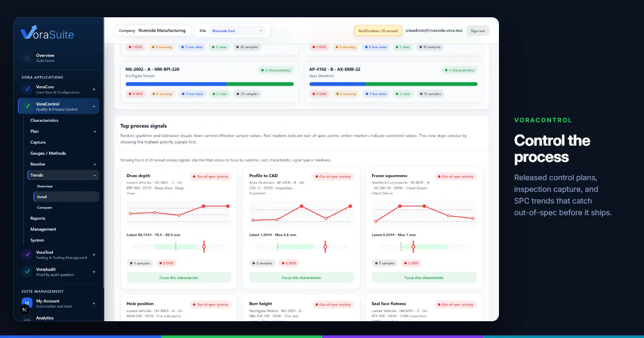
Task: Click Frame squareness Out-of-spec activity badge
Action: click(x=455, y=177)
